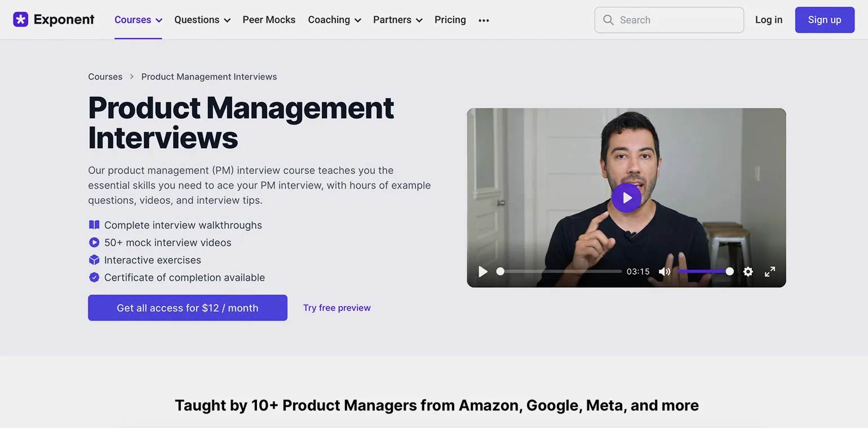Enter fullscreen mode for the video

[770, 271]
